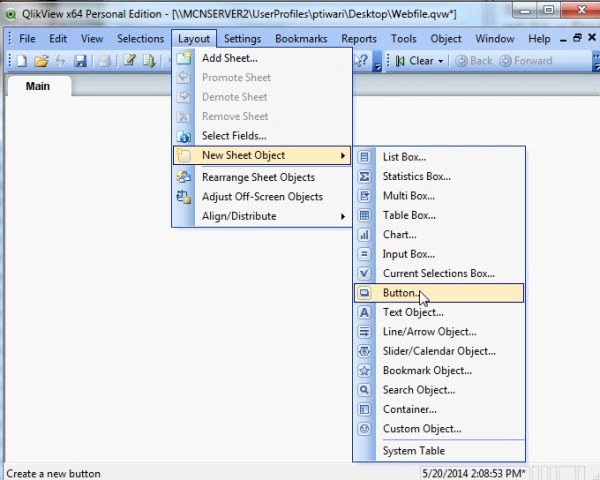Click the Table Box grid icon
Image resolution: width=600 pixels, height=480 pixels.
click(x=364, y=215)
